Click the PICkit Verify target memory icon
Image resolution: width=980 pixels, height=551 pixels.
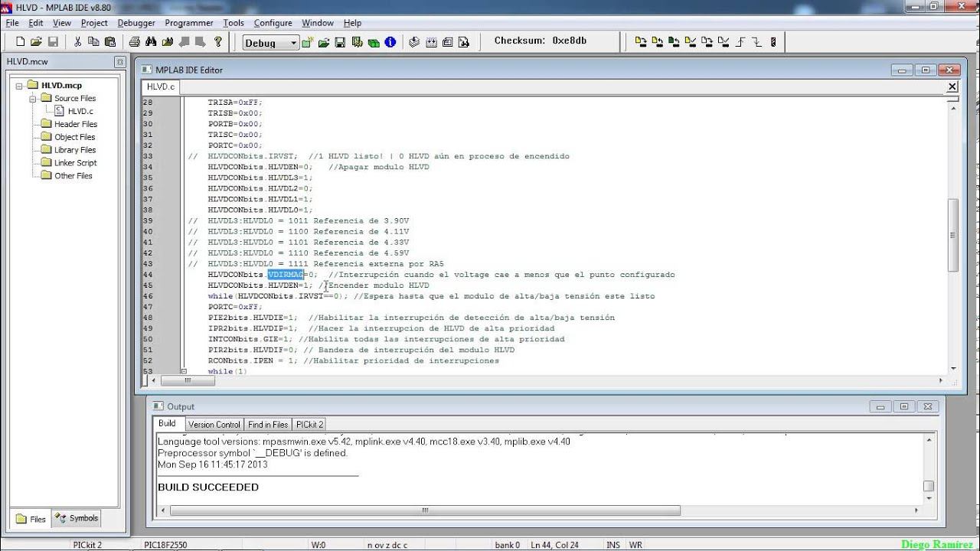click(691, 42)
